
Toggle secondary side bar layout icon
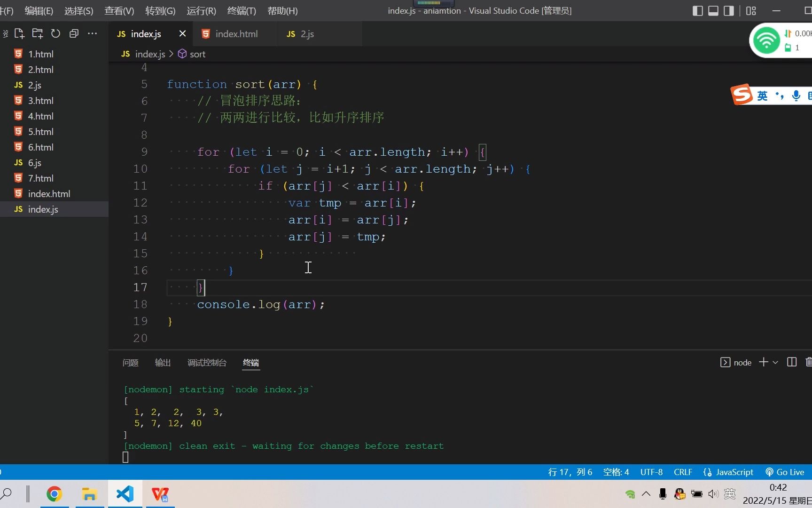pyautogui.click(x=729, y=11)
